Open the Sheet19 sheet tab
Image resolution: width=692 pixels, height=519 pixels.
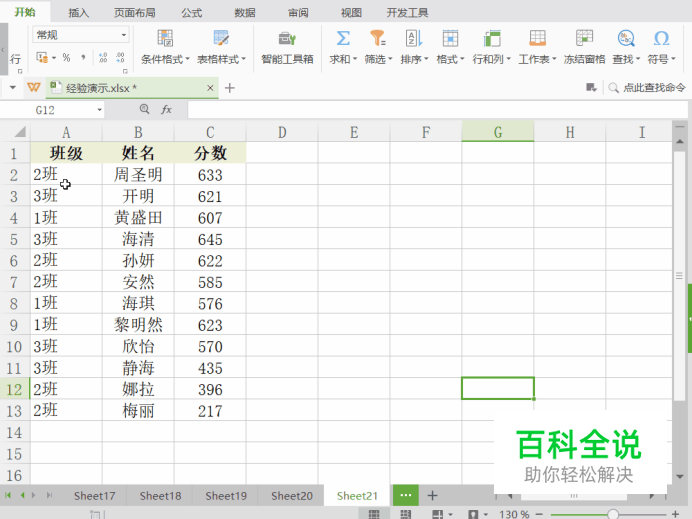[226, 496]
